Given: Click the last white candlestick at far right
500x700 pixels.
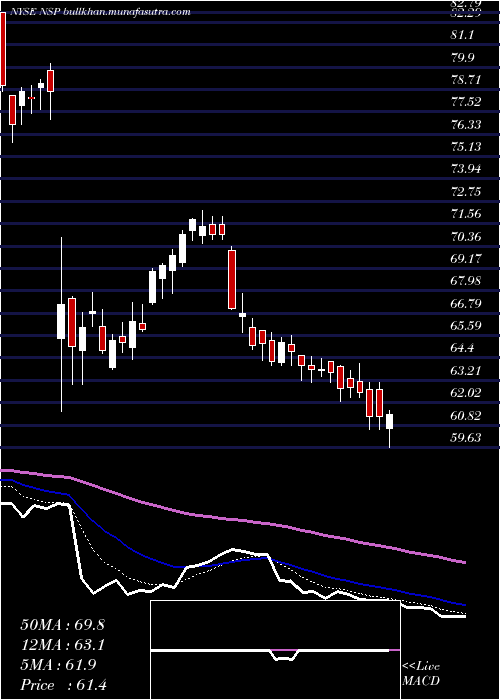Looking at the screenshot, I should pos(390,422).
